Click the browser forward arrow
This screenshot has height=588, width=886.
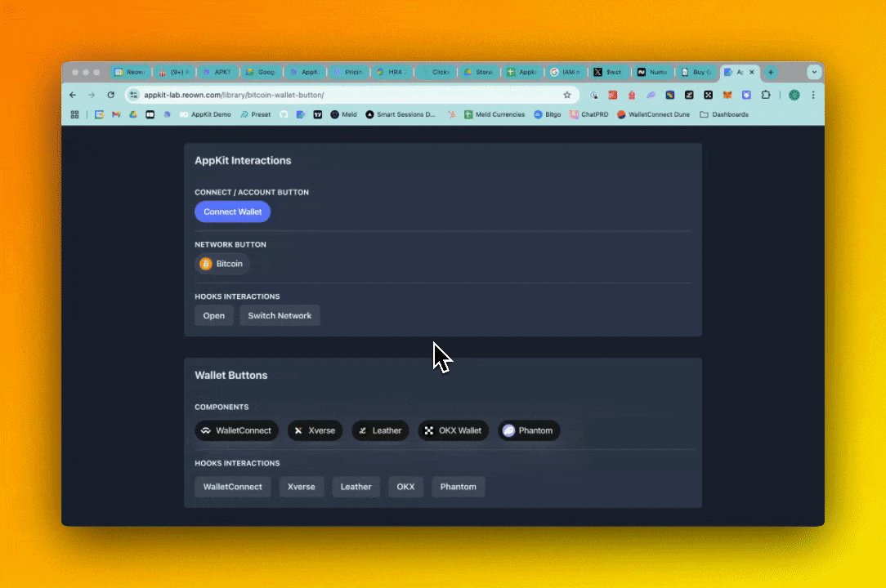point(92,95)
